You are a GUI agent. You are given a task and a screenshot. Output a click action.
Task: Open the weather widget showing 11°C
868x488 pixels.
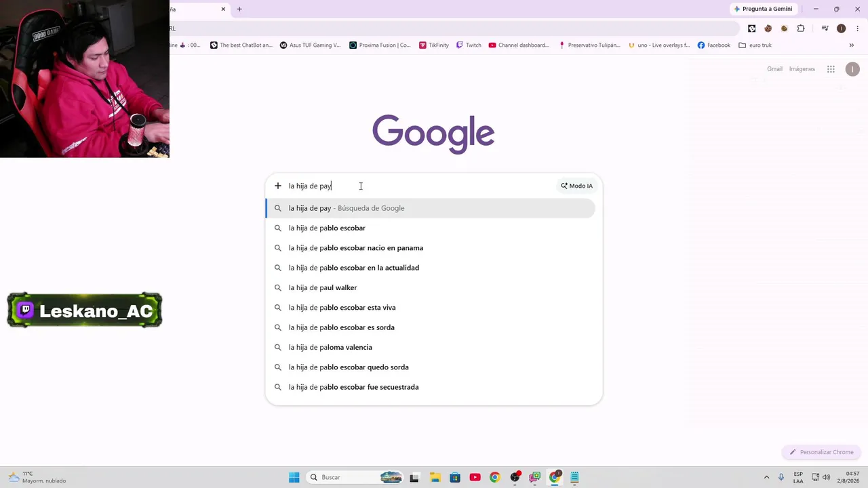coord(37,477)
